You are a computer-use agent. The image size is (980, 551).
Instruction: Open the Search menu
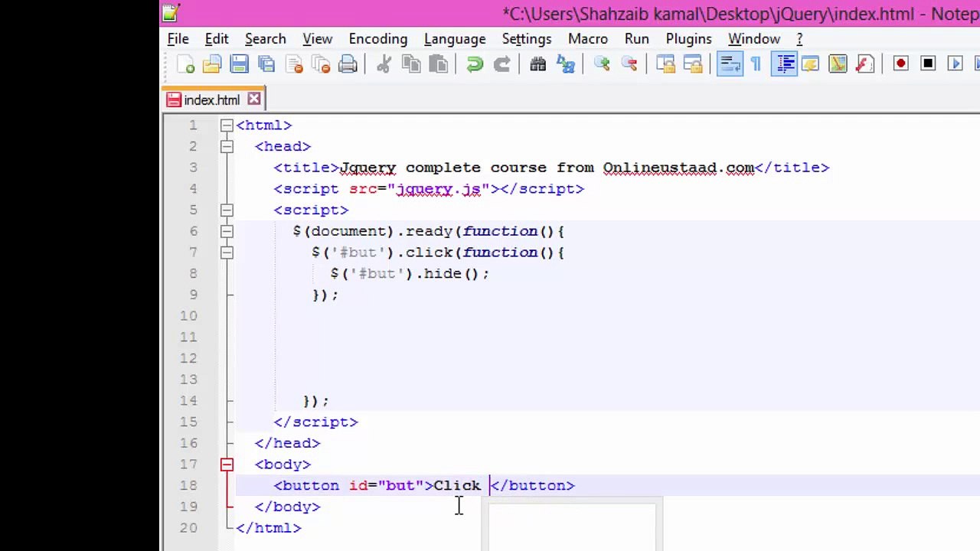265,39
